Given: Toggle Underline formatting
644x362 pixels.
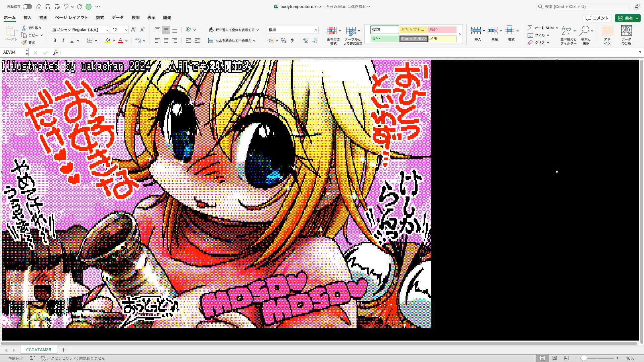Looking at the screenshot, I should [72, 41].
